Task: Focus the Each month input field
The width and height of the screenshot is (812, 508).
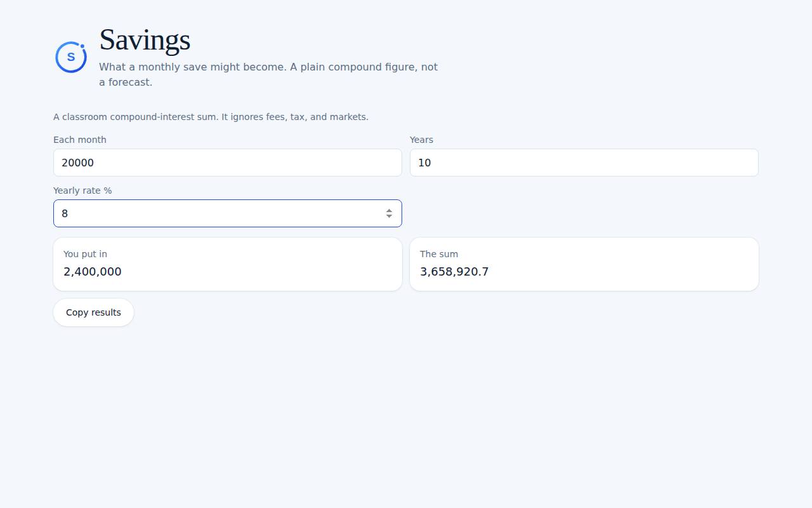Action: [228, 163]
